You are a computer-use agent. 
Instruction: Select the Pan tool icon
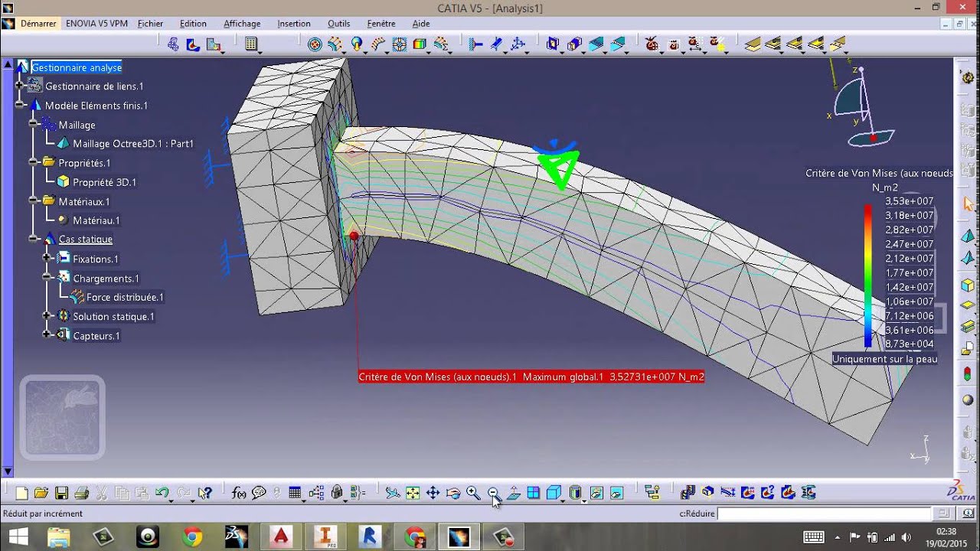(433, 494)
